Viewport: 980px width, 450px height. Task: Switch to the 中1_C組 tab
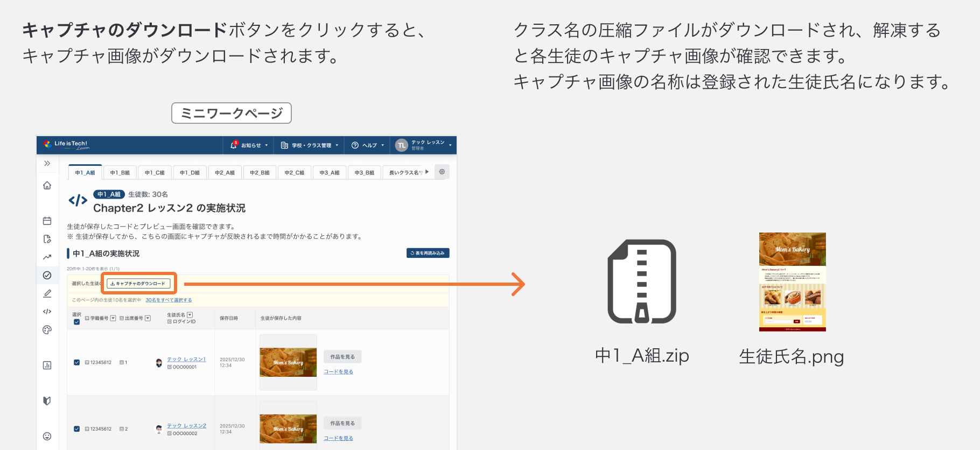155,172
